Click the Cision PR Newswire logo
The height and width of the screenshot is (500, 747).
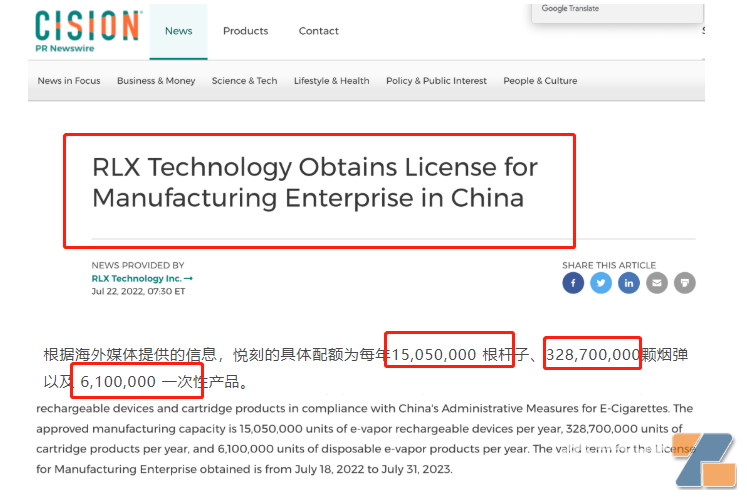click(89, 31)
